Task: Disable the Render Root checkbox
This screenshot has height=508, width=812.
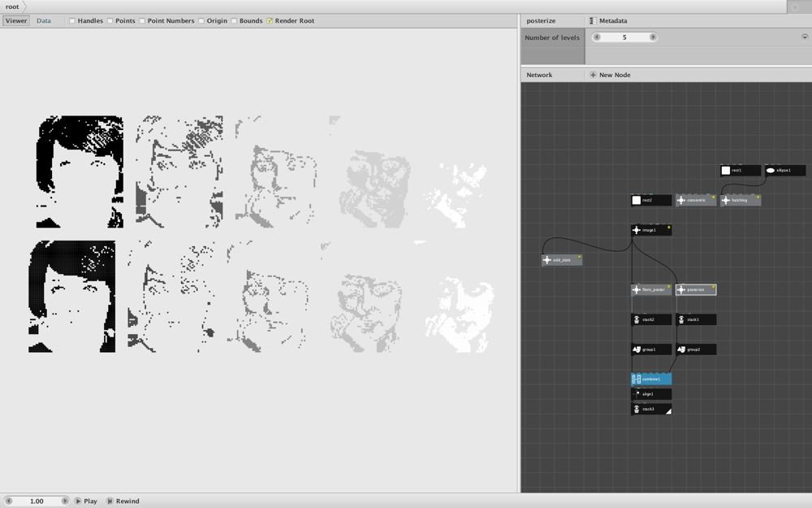Action: pyautogui.click(x=270, y=21)
